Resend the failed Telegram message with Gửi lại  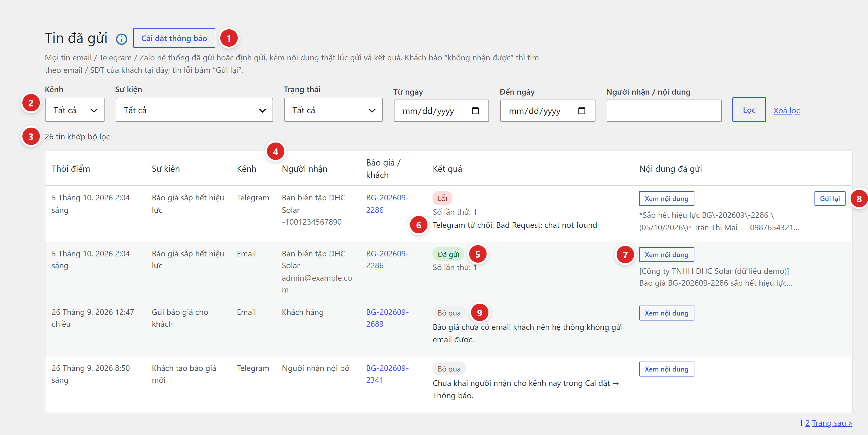click(830, 199)
